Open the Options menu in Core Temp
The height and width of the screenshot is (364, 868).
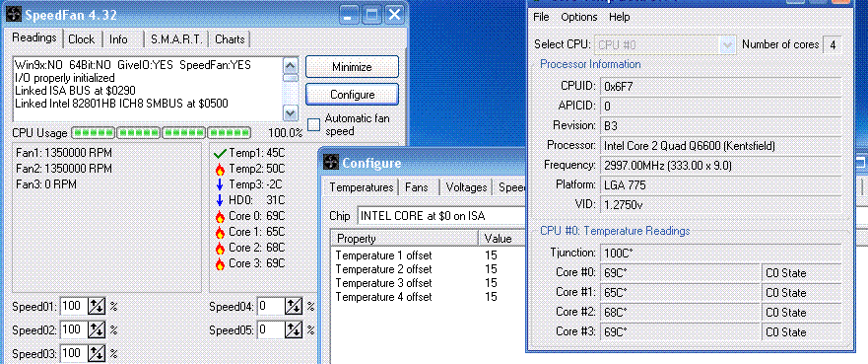tap(579, 17)
